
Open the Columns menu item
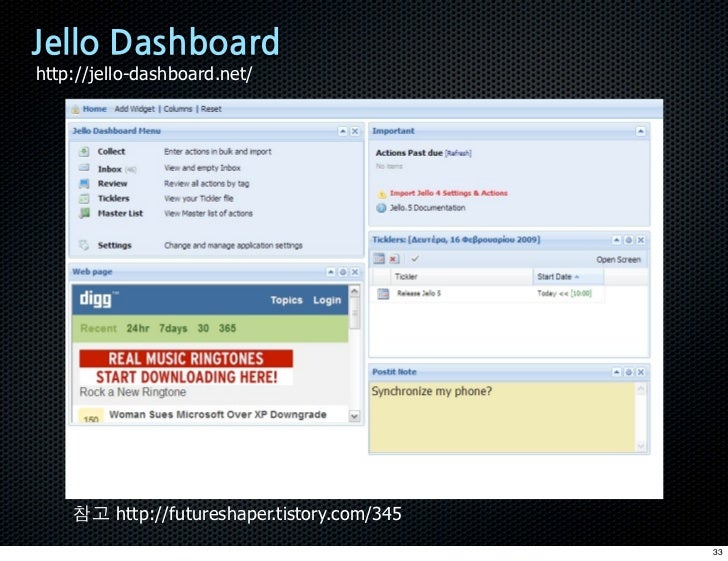pyautogui.click(x=177, y=109)
